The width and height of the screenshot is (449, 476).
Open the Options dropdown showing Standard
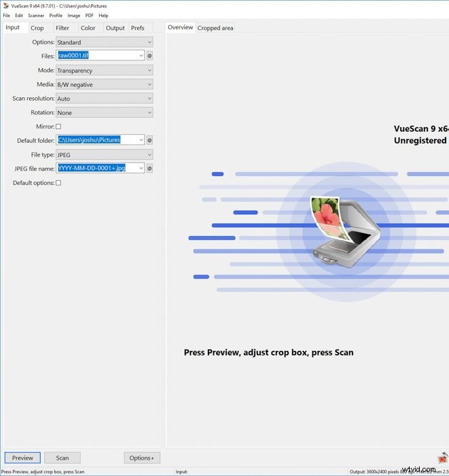[105, 42]
